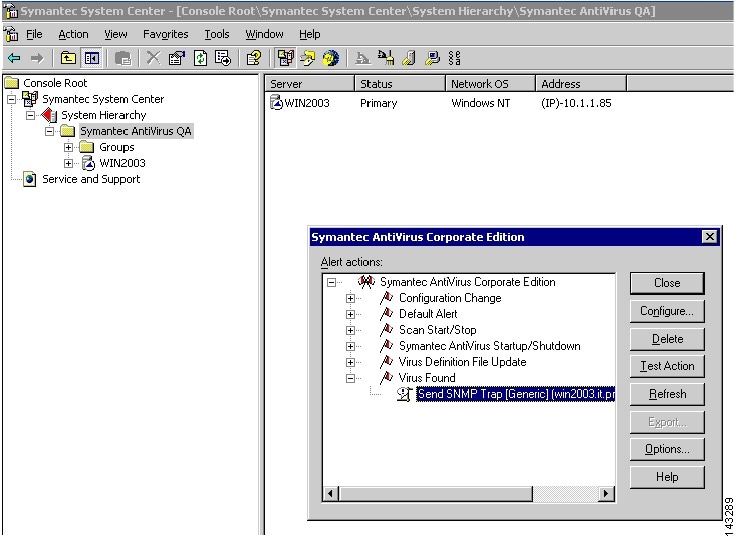Sort by the Network OS column header
This screenshot has width=737, height=537.
490,84
